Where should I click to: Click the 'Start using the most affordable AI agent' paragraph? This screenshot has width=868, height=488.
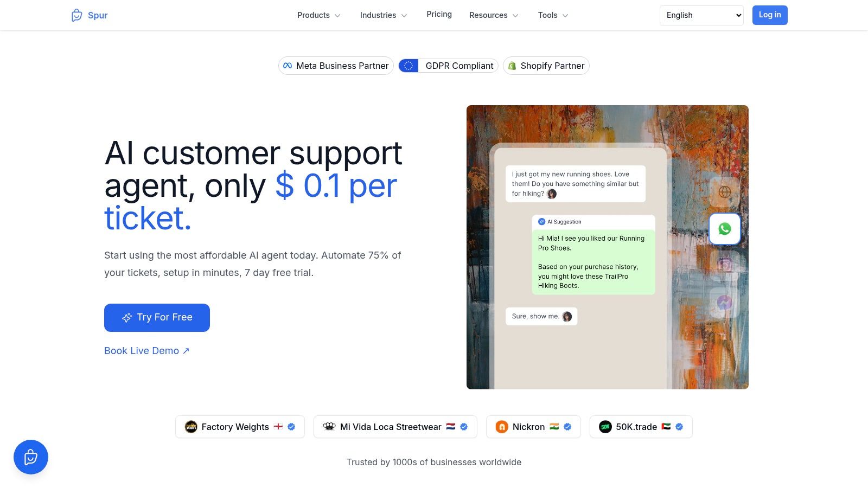[253, 264]
